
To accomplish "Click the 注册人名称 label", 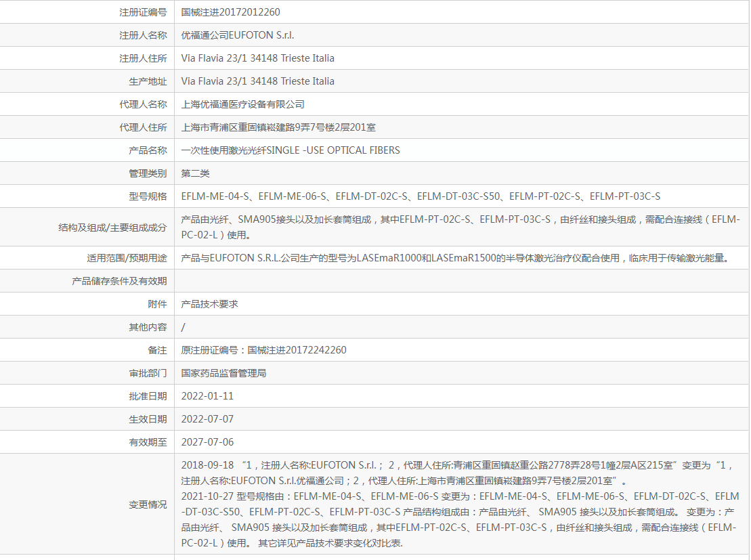I will 143,35.
